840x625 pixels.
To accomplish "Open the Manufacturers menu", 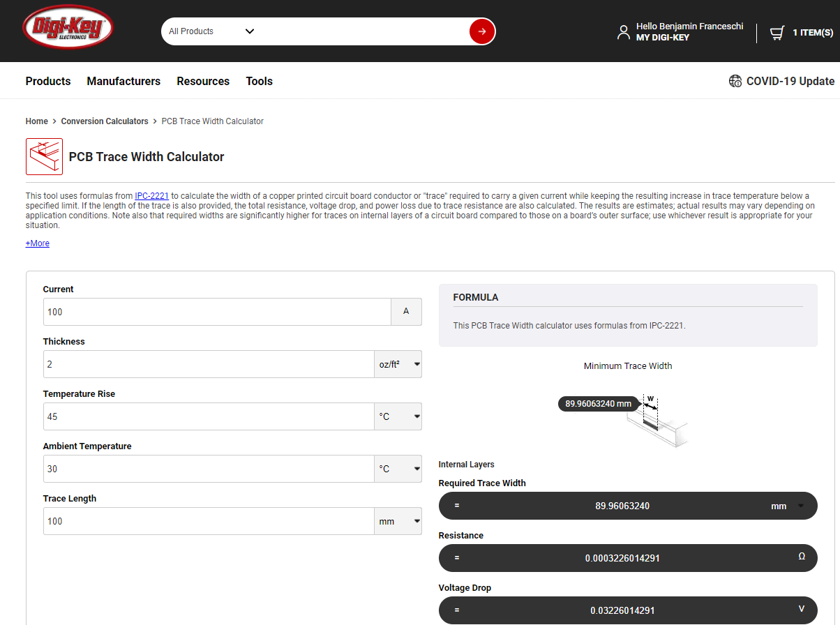I will (x=123, y=81).
